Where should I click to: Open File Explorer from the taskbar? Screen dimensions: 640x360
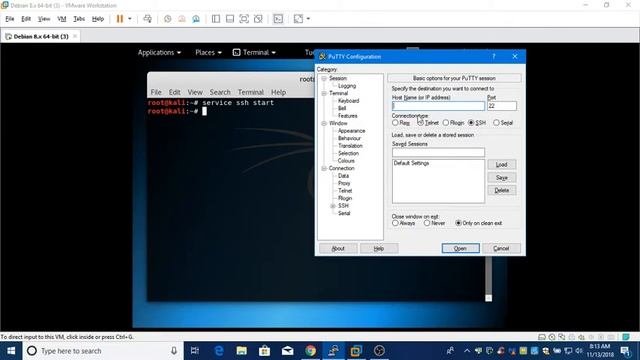tap(242, 351)
